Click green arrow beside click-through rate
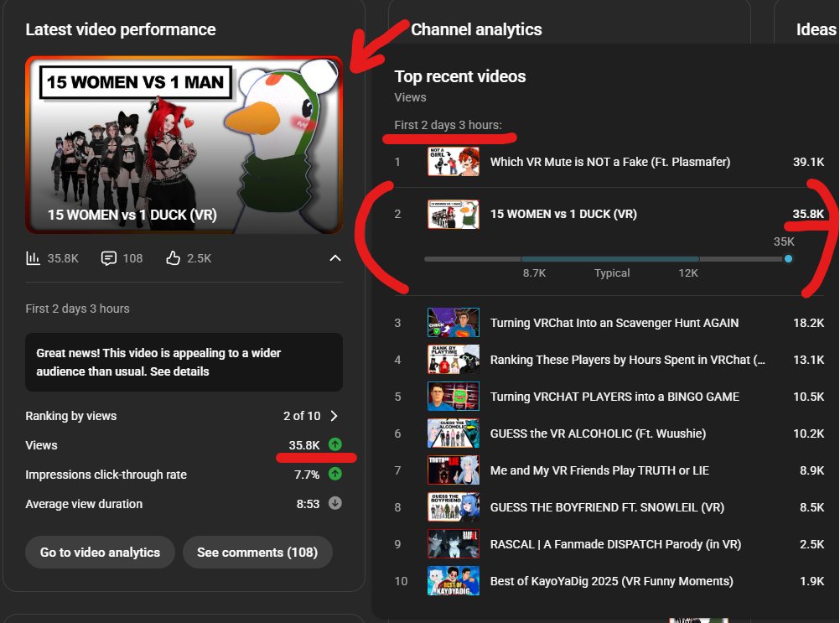The image size is (840, 623). click(x=334, y=474)
